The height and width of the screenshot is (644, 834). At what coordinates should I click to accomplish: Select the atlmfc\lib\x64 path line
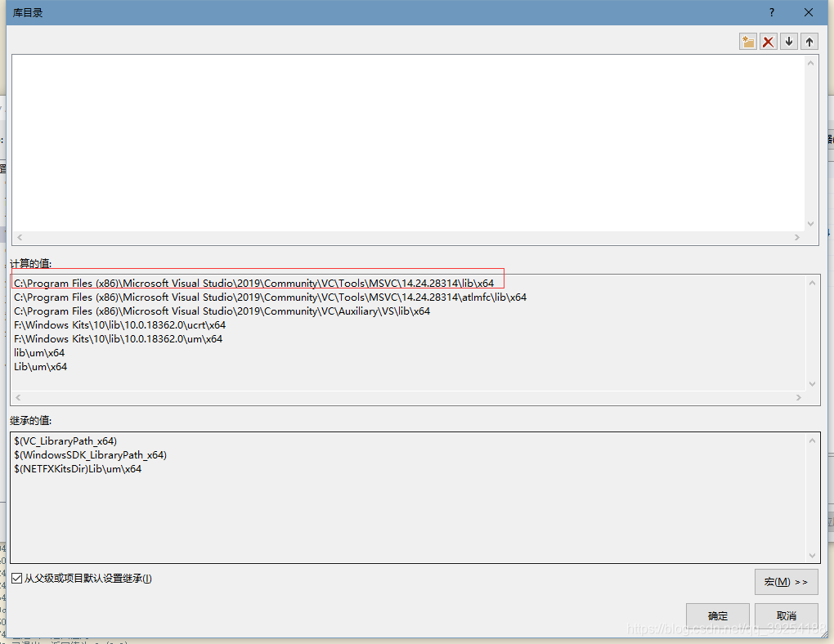(x=270, y=297)
